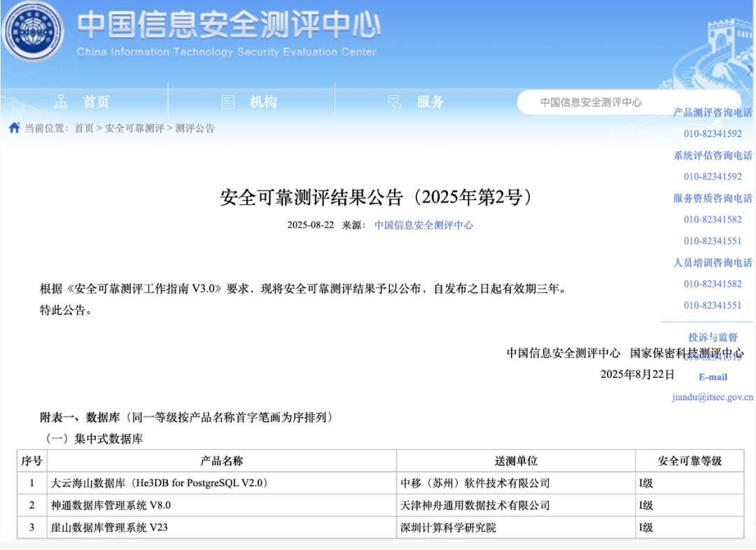
Task: Follow the 安全可靠测评 breadcrumb link
Action: pos(134,128)
